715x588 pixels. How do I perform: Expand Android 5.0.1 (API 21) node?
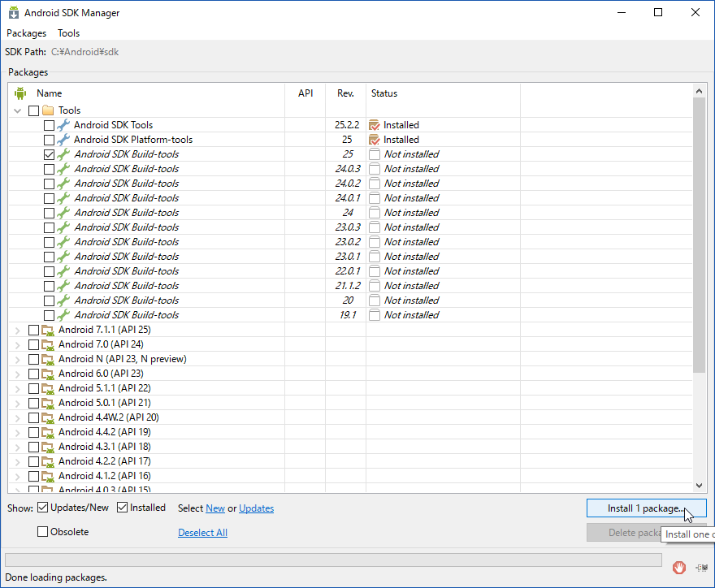pyautogui.click(x=18, y=403)
